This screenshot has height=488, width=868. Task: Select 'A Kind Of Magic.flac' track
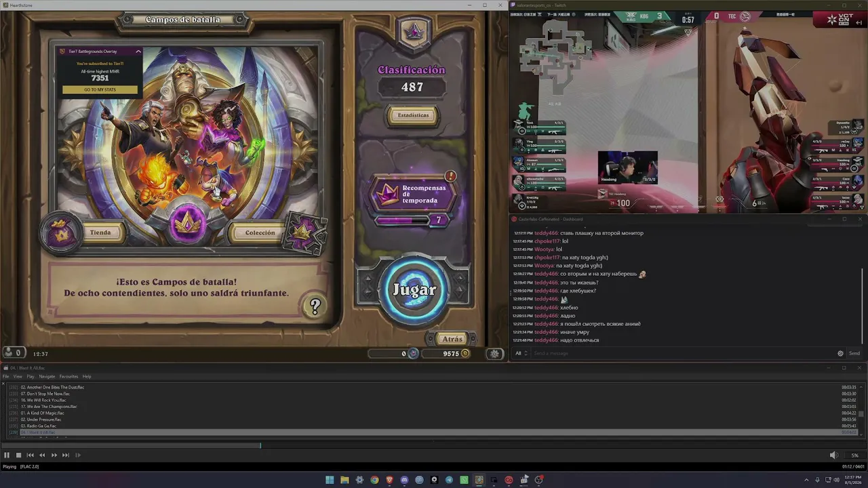(431, 413)
